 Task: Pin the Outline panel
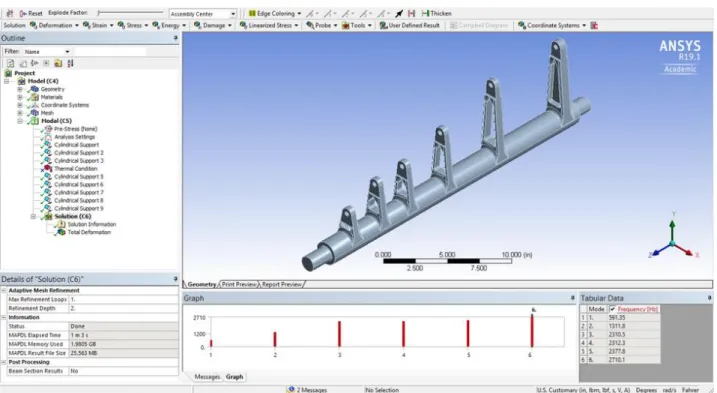(x=176, y=38)
